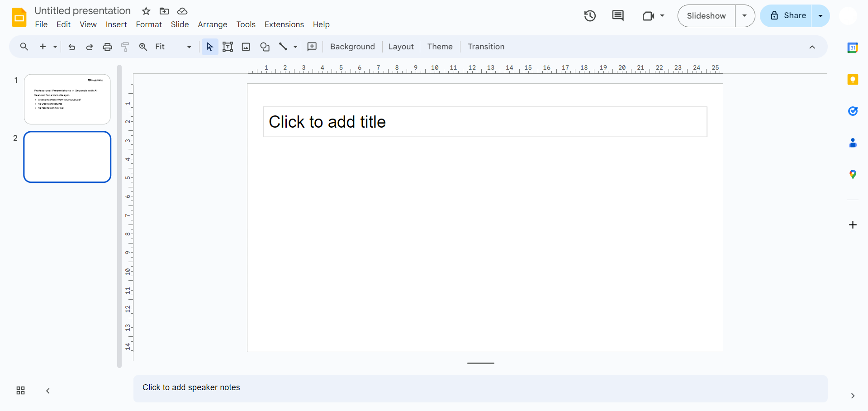This screenshot has width=868, height=411.
Task: Click the print icon
Action: pyautogui.click(x=107, y=47)
